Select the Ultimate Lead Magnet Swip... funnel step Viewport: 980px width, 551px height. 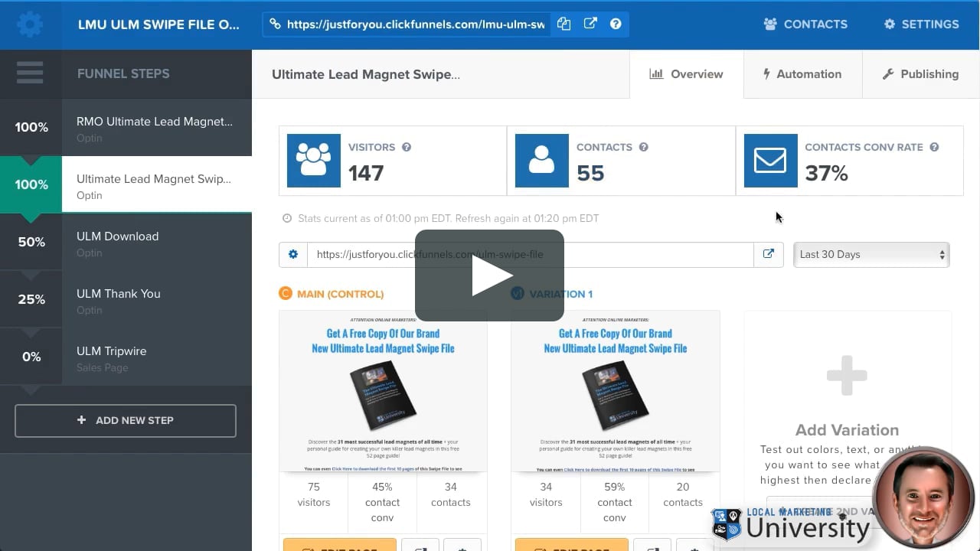157,184
